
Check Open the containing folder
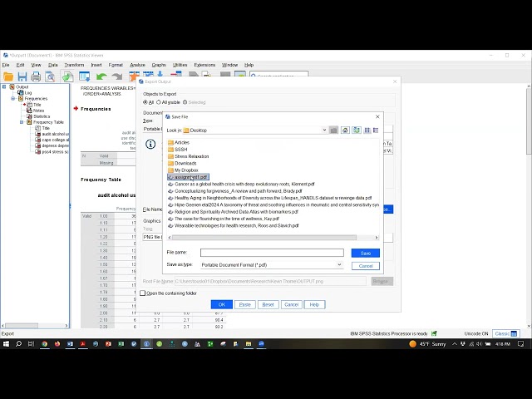coord(143,293)
